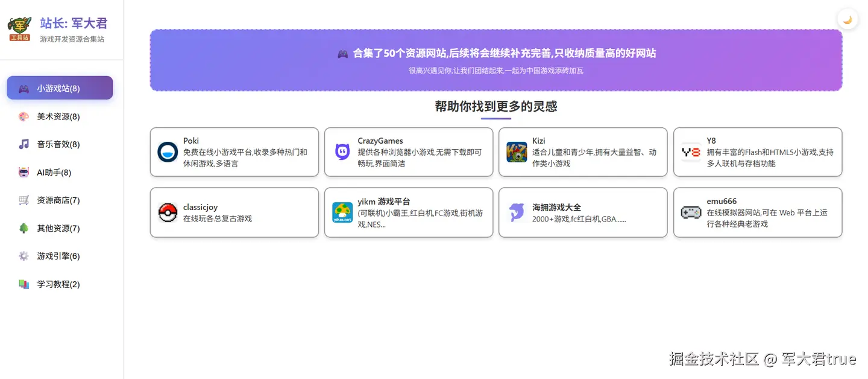Open the 资源商店(7) category
868x379 pixels.
pos(60,200)
